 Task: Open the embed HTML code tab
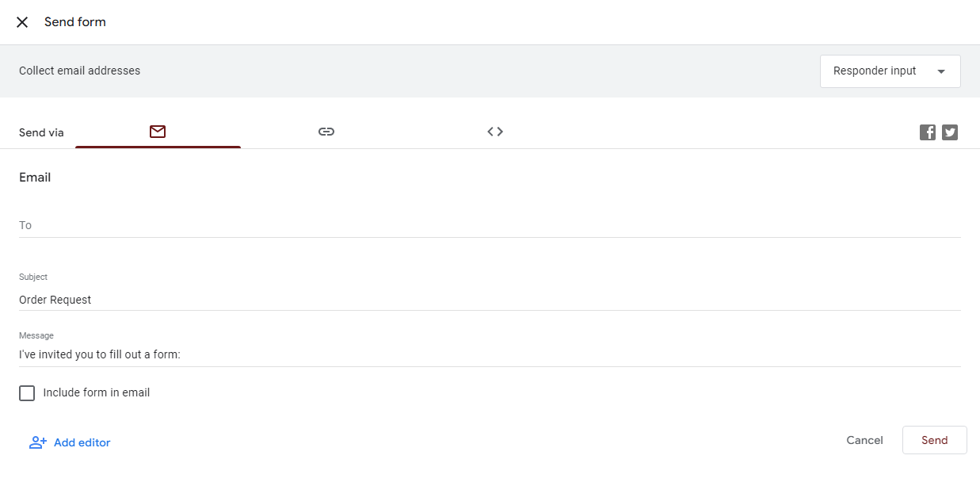coord(495,132)
